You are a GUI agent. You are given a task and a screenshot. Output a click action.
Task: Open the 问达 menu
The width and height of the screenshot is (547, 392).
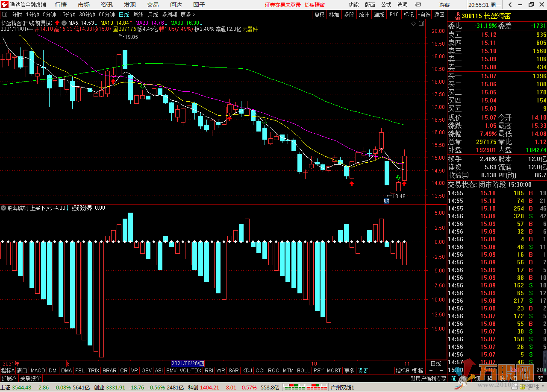176,5
